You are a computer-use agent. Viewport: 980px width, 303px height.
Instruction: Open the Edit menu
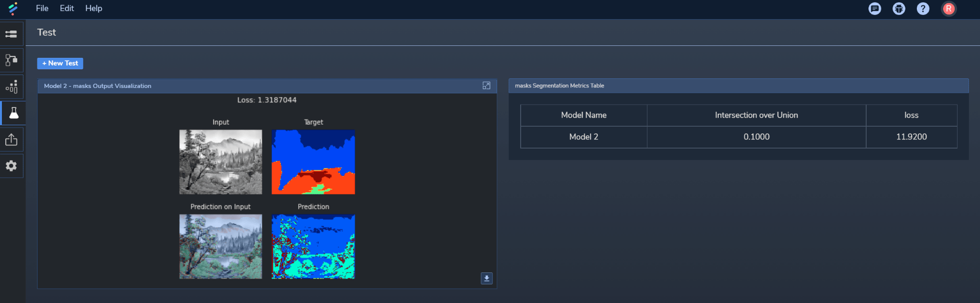67,8
